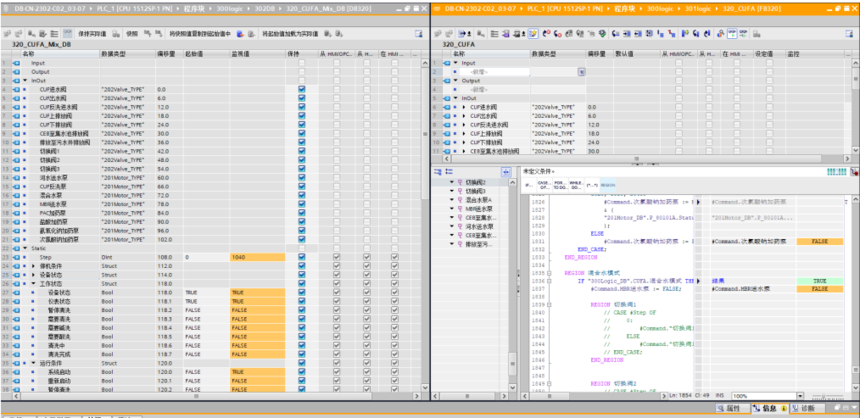Click the blue-orange icon after 将快照值复制到起始值中
The image size is (860, 418).
(240, 34)
